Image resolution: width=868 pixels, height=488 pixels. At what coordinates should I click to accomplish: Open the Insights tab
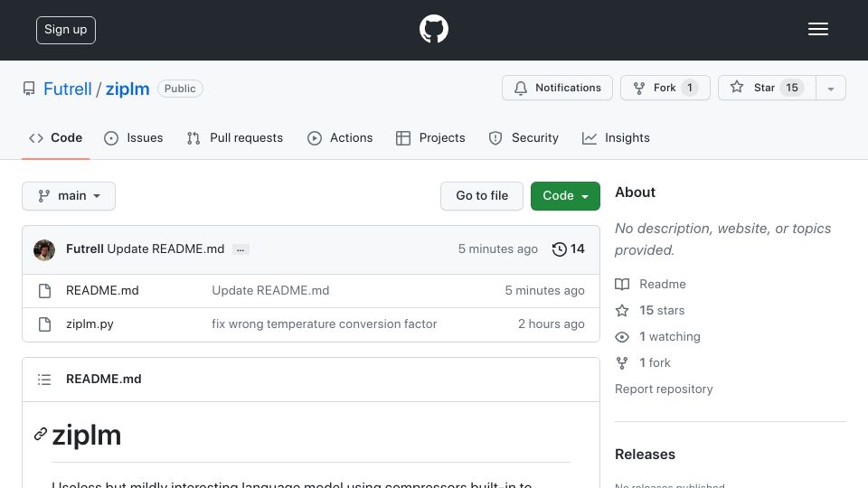click(616, 137)
